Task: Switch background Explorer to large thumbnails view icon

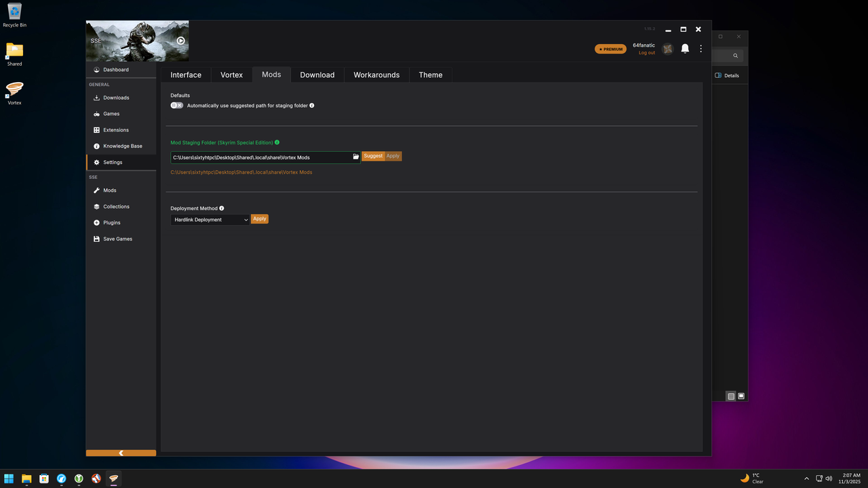Action: click(741, 396)
